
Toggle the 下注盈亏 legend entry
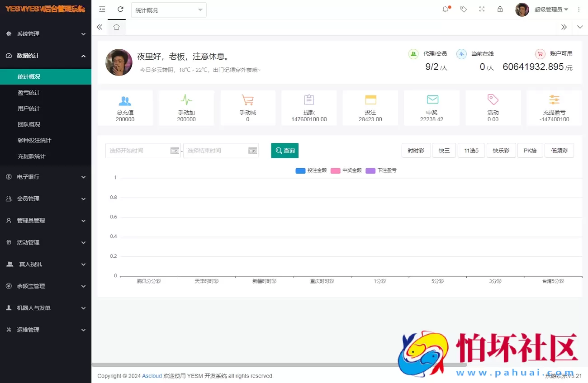pyautogui.click(x=381, y=170)
